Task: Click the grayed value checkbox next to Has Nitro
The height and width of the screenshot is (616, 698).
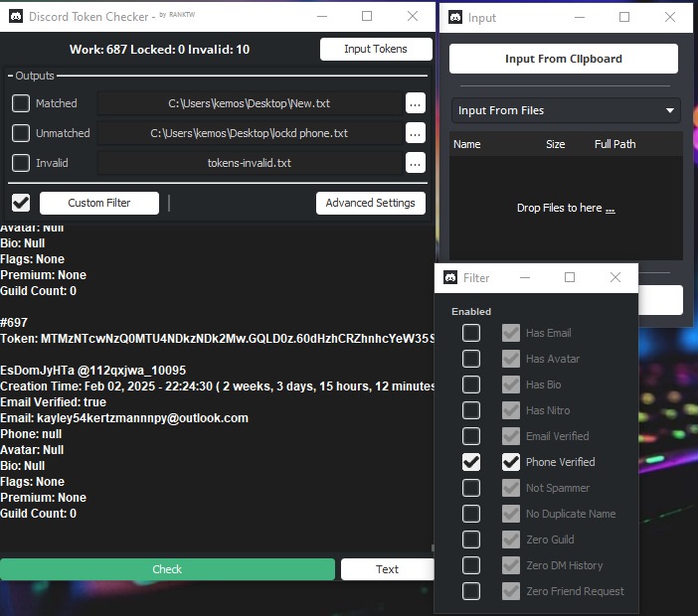Action: pyautogui.click(x=511, y=410)
